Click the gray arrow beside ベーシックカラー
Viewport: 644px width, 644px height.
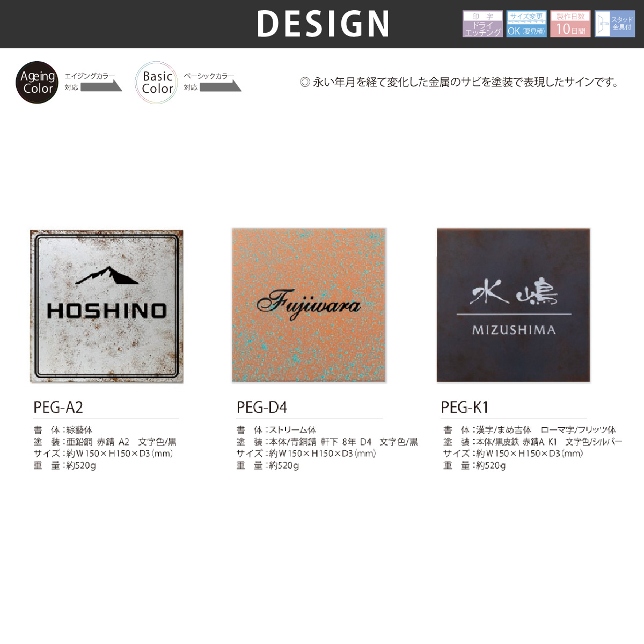(221, 87)
